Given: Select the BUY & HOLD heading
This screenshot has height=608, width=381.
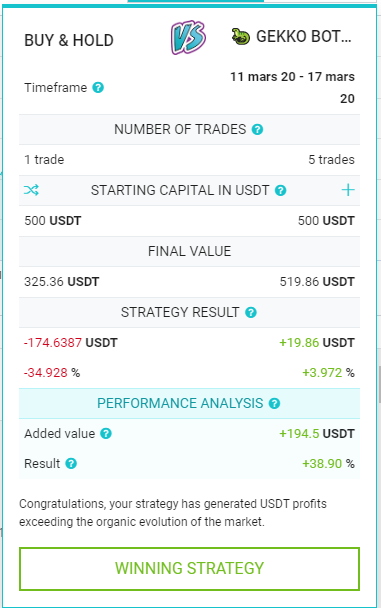Looking at the screenshot, I should tap(69, 40).
